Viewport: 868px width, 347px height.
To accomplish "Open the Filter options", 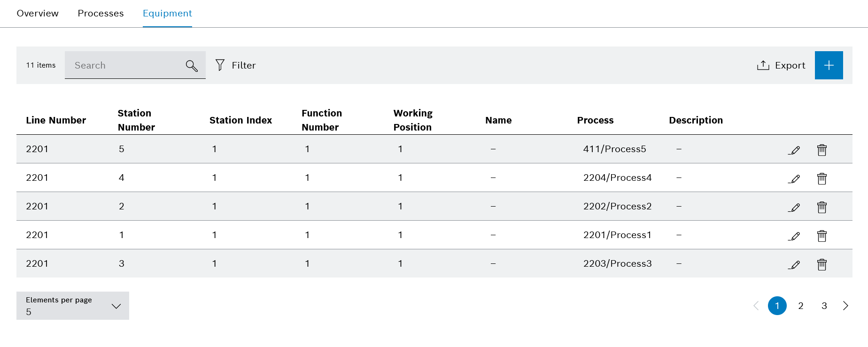I will point(235,65).
